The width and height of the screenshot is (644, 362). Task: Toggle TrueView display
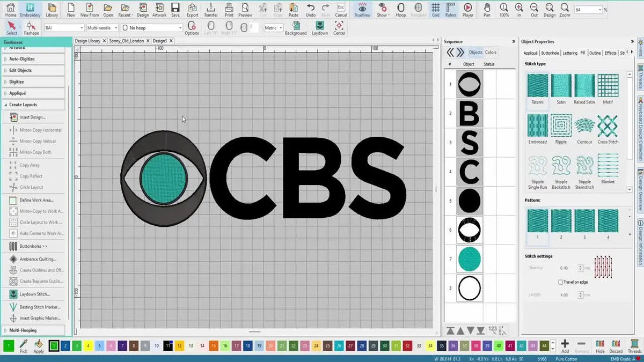tap(362, 10)
